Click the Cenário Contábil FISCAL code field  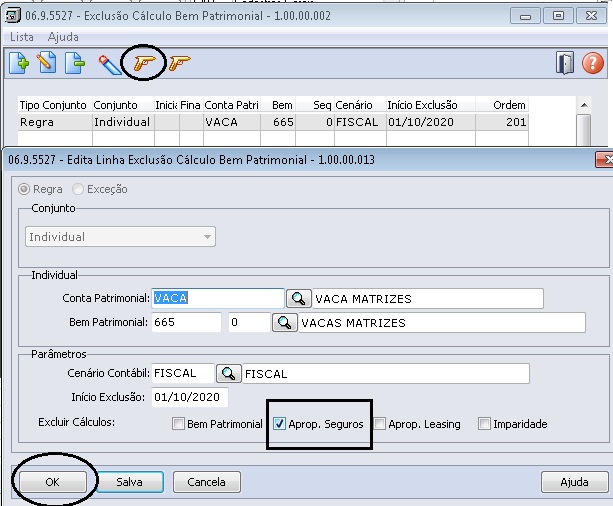click(183, 373)
